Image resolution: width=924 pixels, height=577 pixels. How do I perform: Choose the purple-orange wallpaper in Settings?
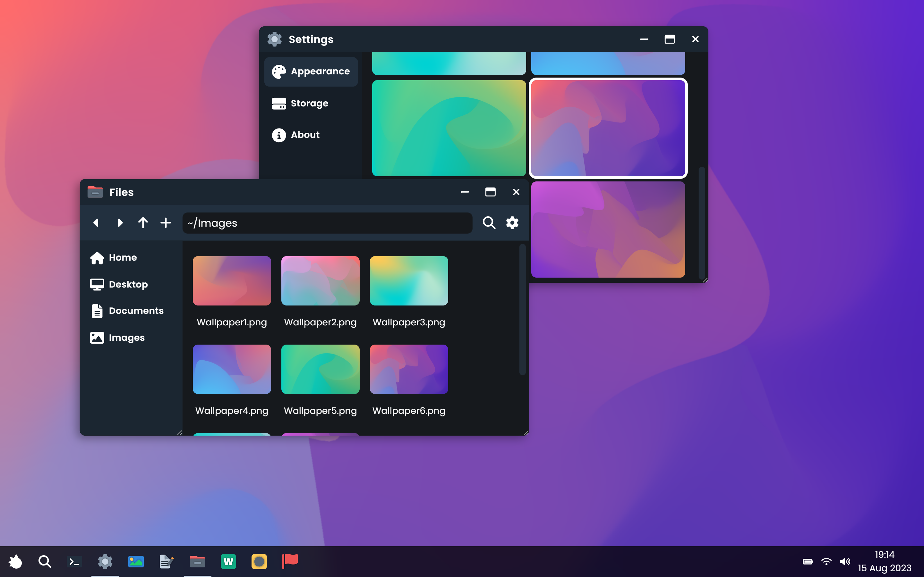tap(608, 229)
